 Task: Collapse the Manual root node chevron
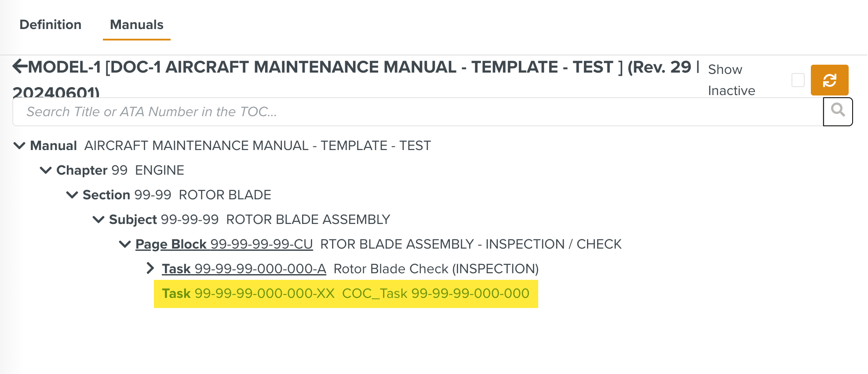coord(20,146)
